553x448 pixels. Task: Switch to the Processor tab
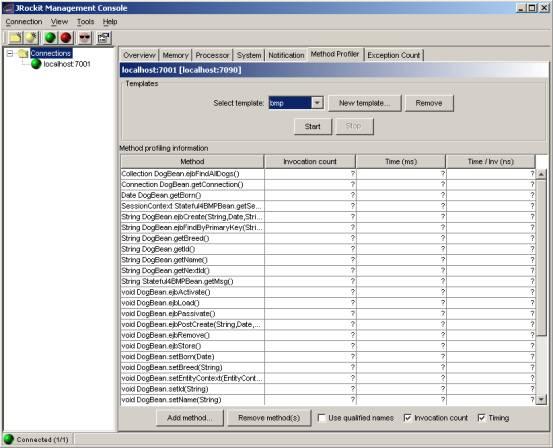point(212,55)
